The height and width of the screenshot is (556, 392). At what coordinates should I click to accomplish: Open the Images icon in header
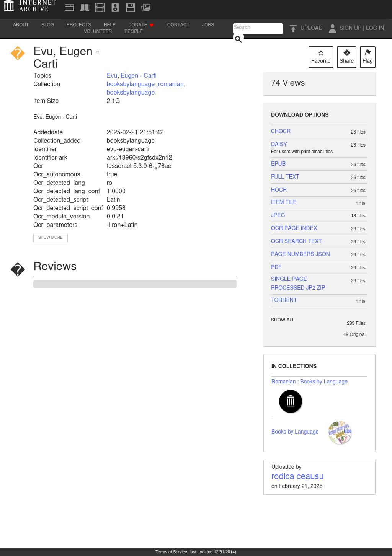tap(146, 8)
